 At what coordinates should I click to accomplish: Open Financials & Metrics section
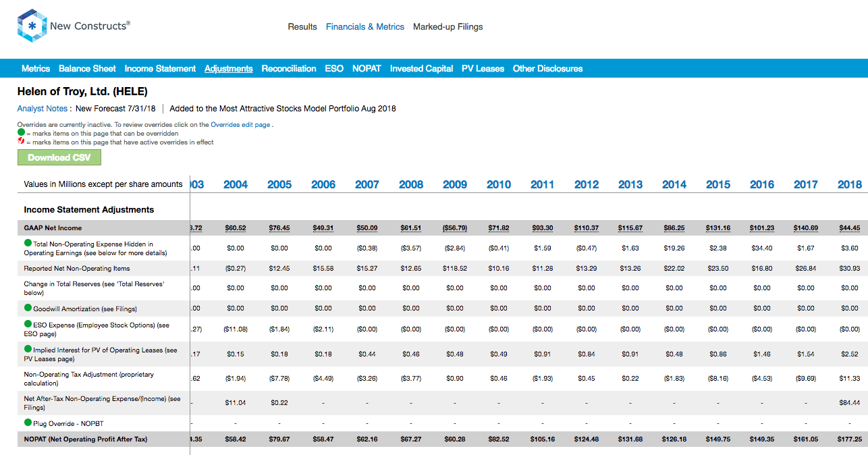click(x=365, y=27)
